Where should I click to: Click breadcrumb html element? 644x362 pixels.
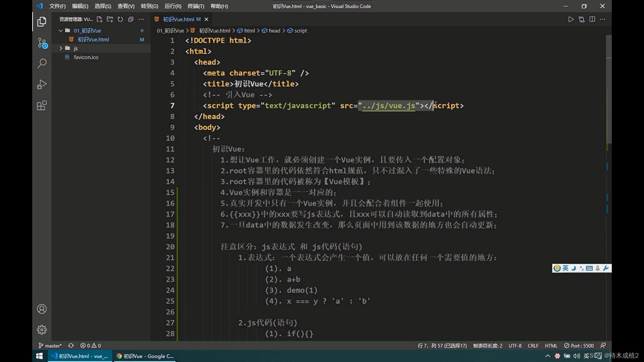(250, 31)
